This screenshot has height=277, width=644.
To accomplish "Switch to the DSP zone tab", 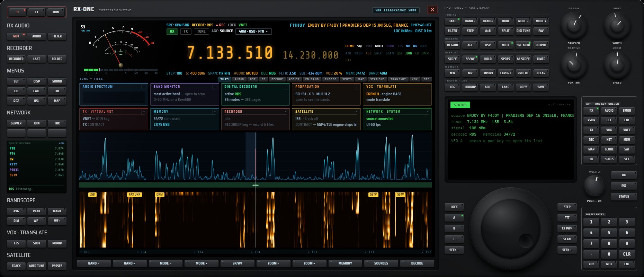I will tap(253, 79).
